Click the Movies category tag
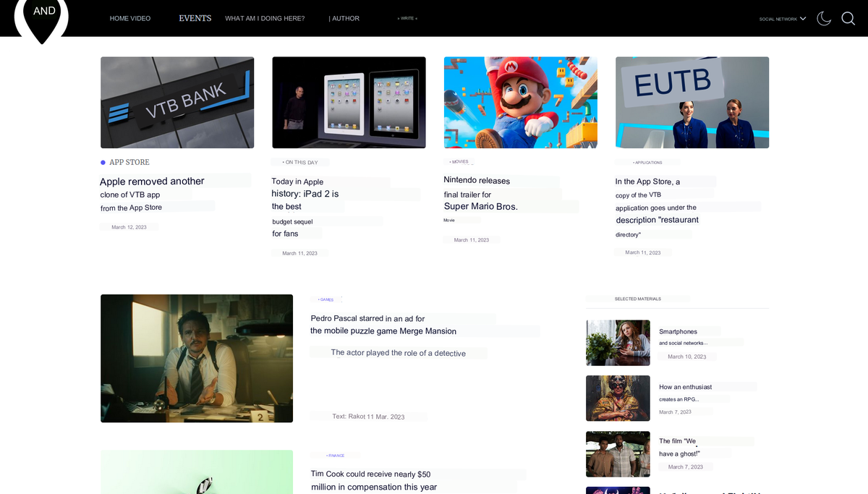 click(459, 162)
